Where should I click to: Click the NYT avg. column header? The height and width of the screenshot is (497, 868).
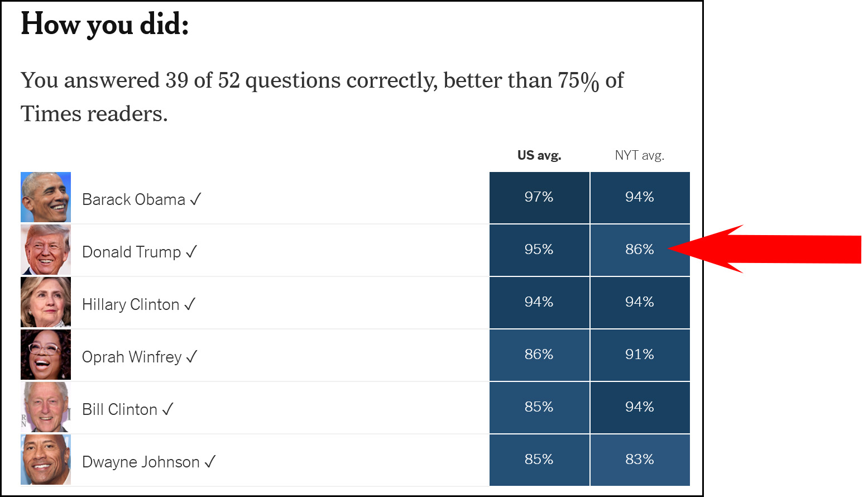point(639,155)
